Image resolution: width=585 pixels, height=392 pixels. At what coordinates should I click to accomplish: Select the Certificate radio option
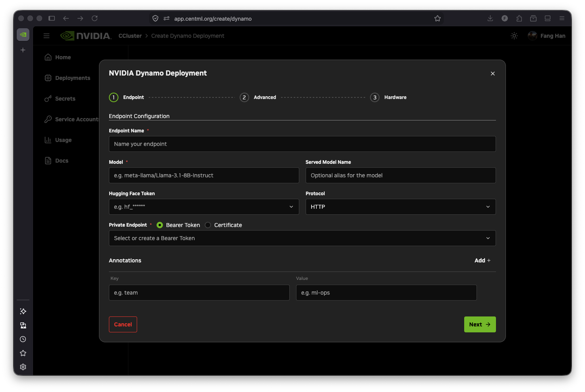[208, 225]
